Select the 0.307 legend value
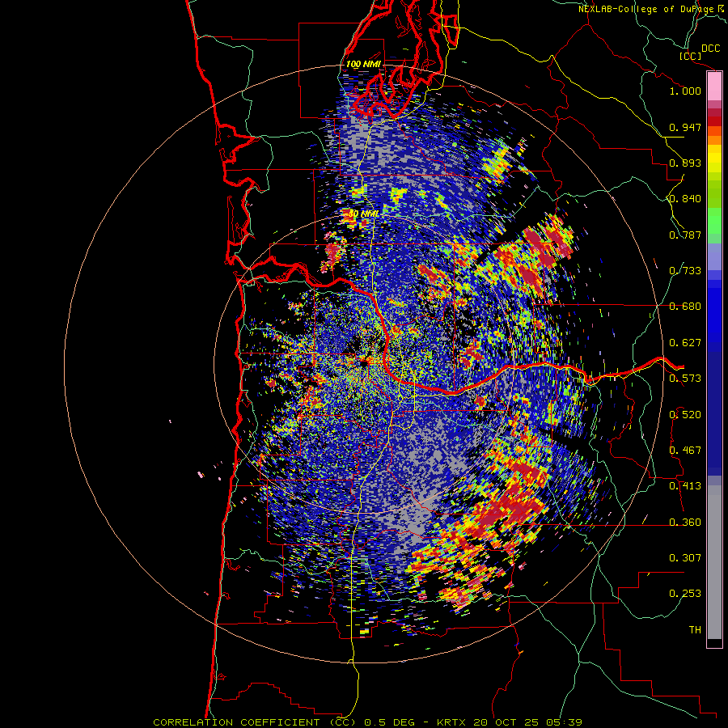728x728 pixels. pos(685,558)
